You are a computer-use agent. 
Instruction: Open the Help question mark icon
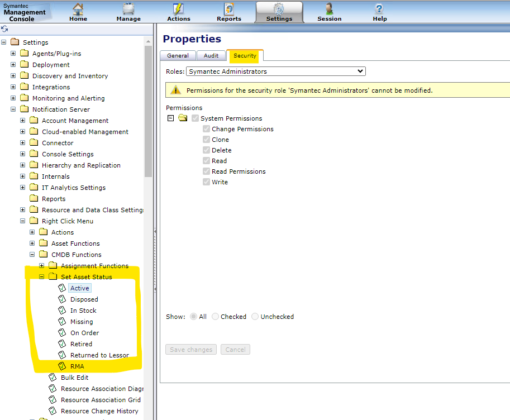coord(379,9)
